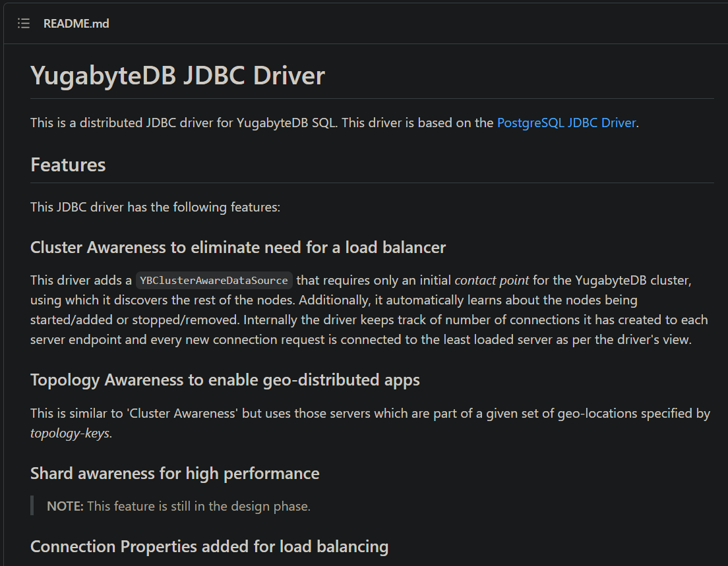Viewport: 728px width, 566px height.
Task: Click the Cluster Awareness heading
Action: click(238, 247)
